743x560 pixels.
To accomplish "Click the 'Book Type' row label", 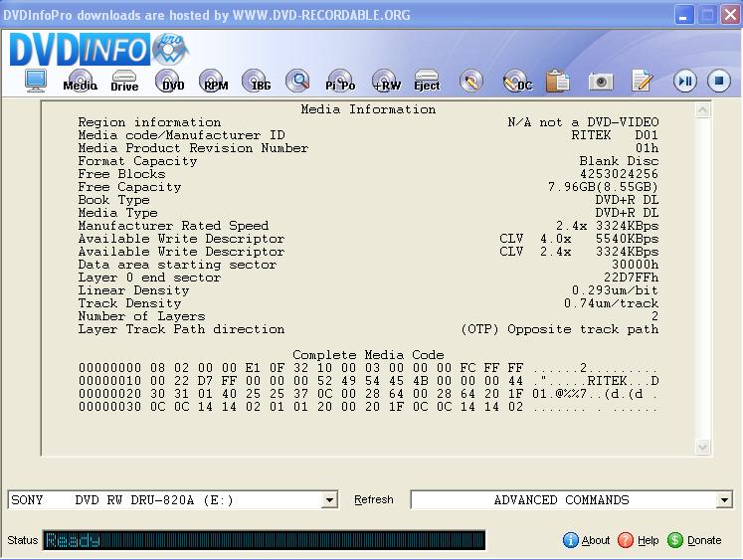I will point(113,200).
